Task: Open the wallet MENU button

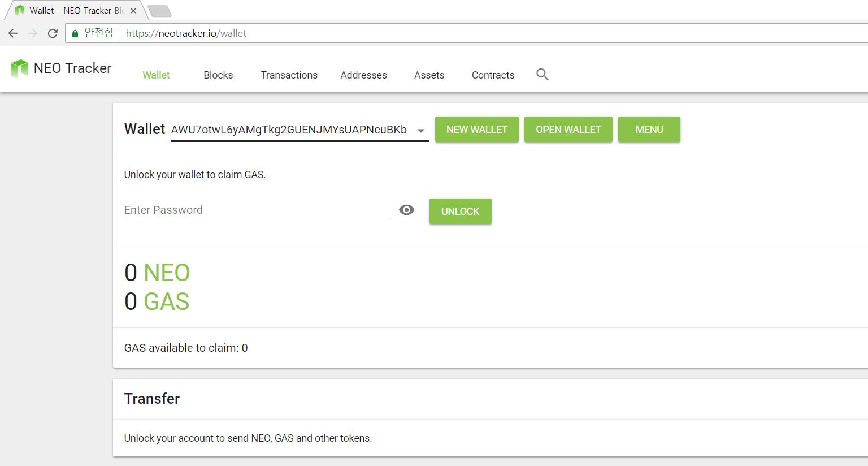Action: click(649, 130)
